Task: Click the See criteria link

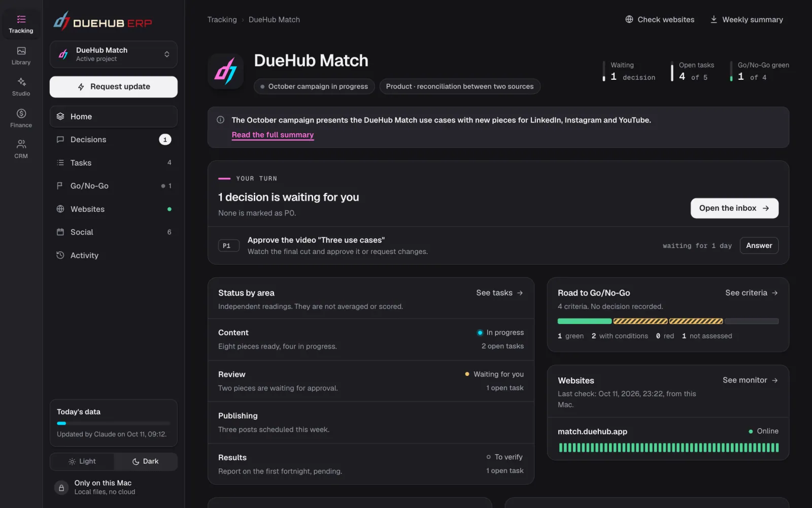Action: coord(752,293)
